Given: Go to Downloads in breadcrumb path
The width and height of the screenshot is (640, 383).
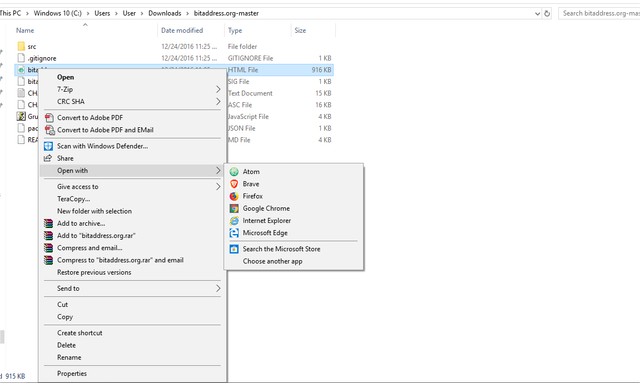Looking at the screenshot, I should pyautogui.click(x=164, y=13).
